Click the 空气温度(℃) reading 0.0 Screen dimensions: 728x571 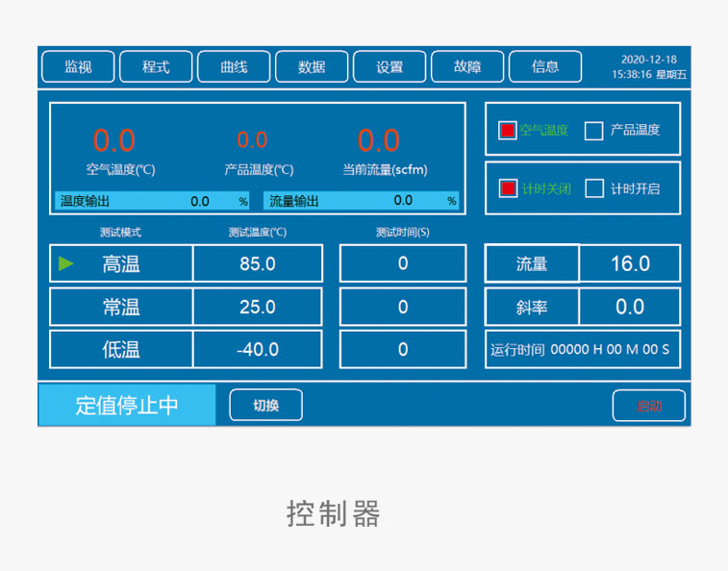(114, 140)
